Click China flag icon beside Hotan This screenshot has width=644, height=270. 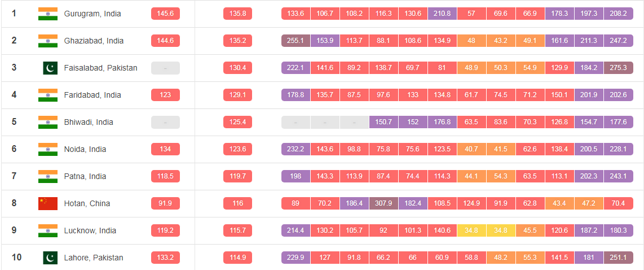pos(48,203)
